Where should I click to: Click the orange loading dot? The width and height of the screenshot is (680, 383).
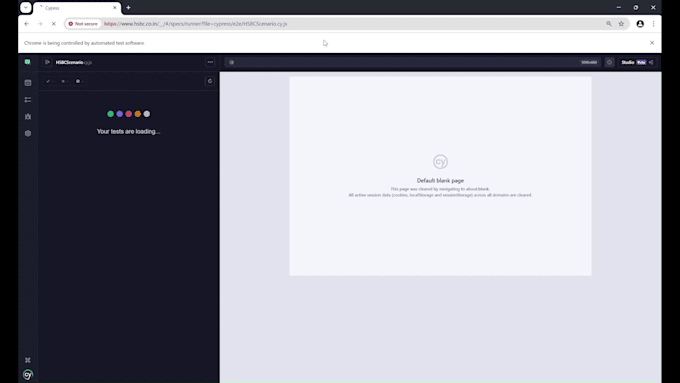(138, 114)
